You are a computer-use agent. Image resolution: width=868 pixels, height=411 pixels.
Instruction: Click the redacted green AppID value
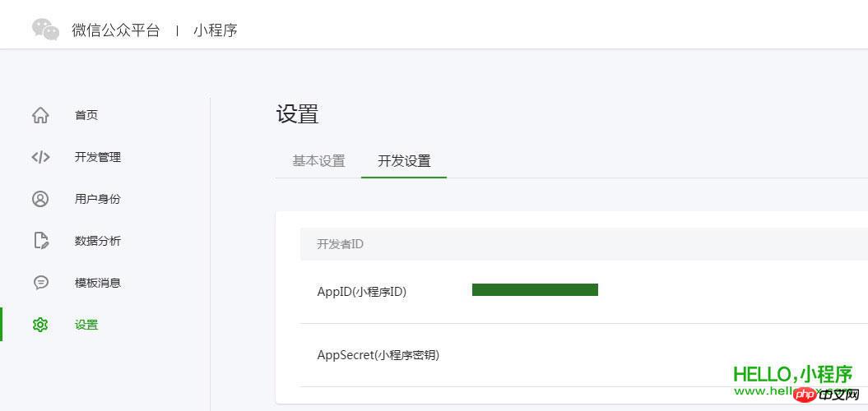(535, 289)
